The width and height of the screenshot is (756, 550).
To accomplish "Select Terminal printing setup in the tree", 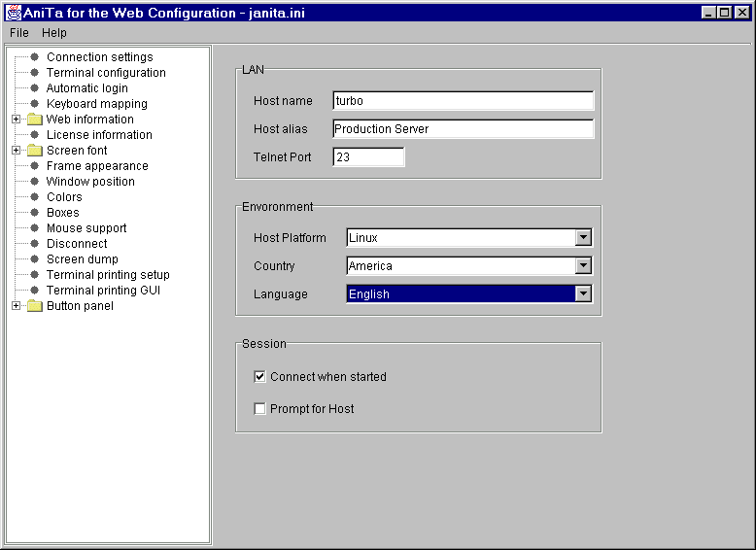I will pyautogui.click(x=108, y=275).
